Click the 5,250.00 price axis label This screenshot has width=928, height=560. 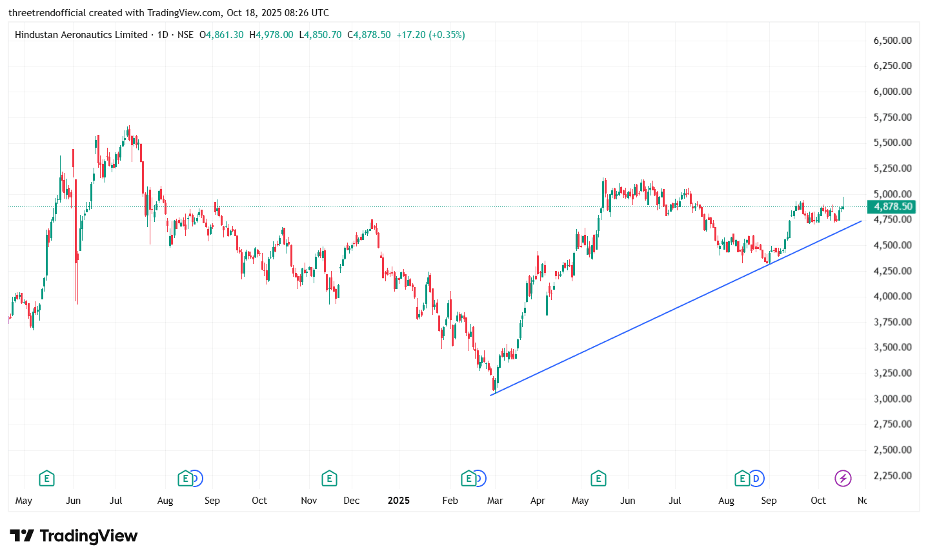click(x=893, y=168)
